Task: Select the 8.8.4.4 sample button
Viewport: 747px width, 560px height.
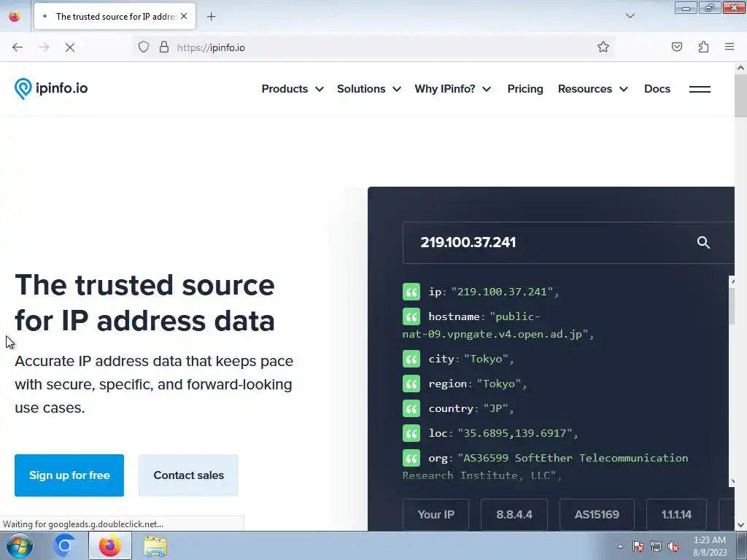Action: [514, 514]
